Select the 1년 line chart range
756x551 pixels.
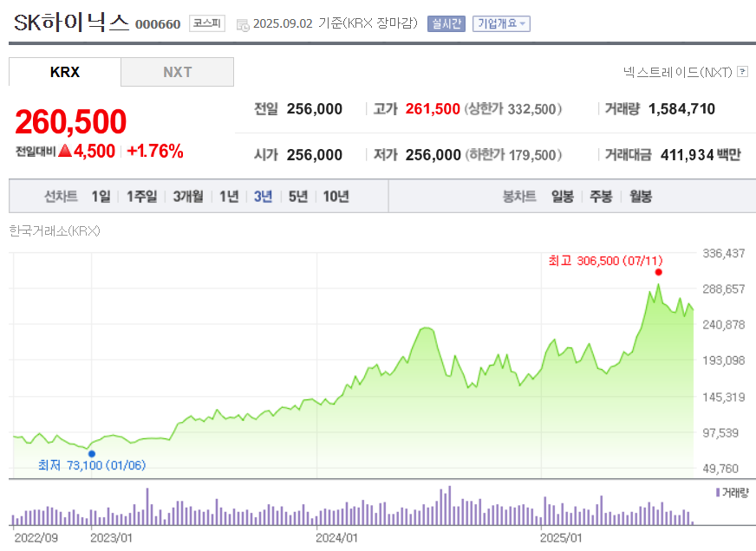pos(229,196)
